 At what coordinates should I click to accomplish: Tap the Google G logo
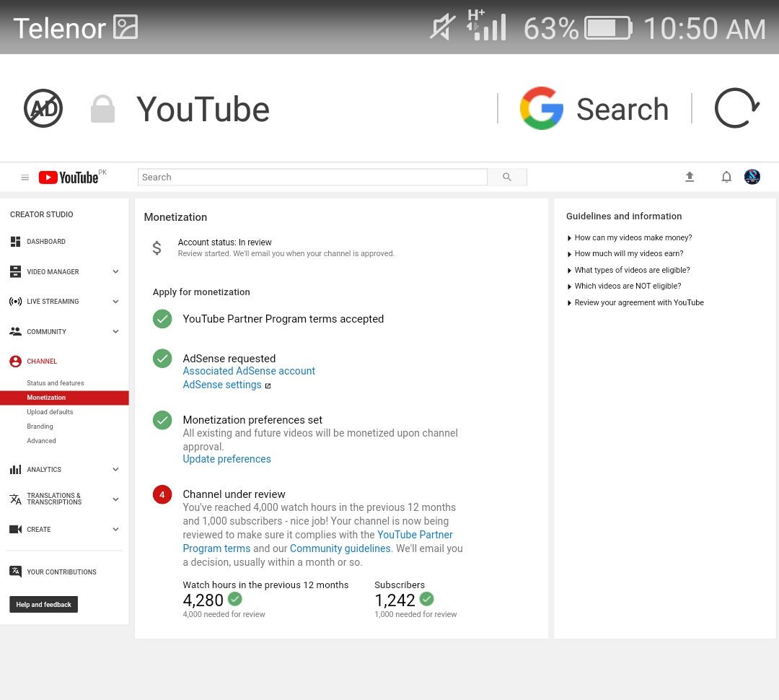[x=542, y=108]
